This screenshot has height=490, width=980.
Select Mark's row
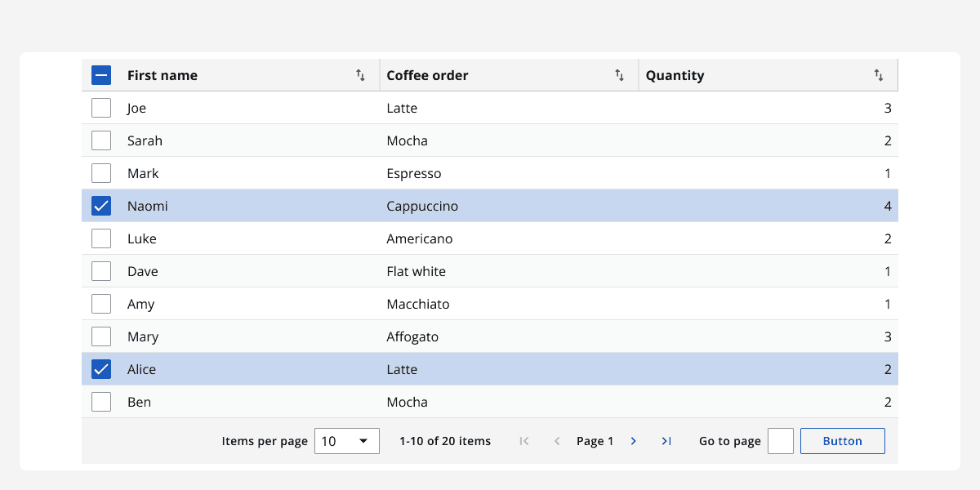click(100, 172)
